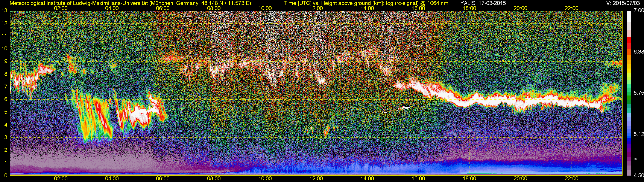Click the 6.38 value on the color scale

(638, 52)
